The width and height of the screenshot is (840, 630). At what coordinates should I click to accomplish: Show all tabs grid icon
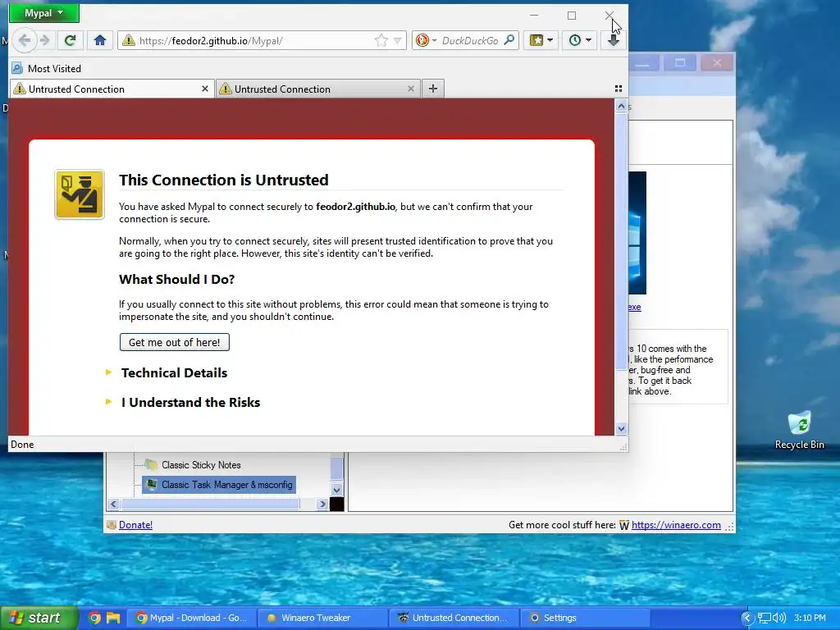(619, 89)
